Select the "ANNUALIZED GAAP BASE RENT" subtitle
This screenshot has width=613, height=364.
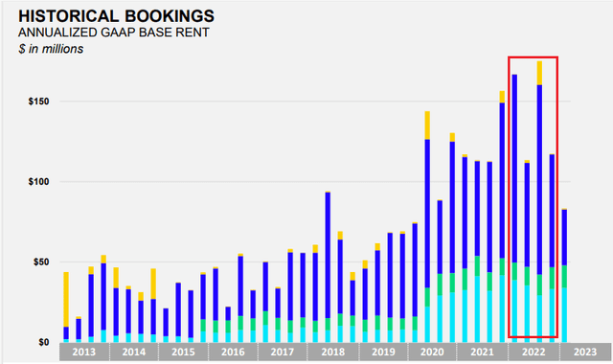coord(114,33)
